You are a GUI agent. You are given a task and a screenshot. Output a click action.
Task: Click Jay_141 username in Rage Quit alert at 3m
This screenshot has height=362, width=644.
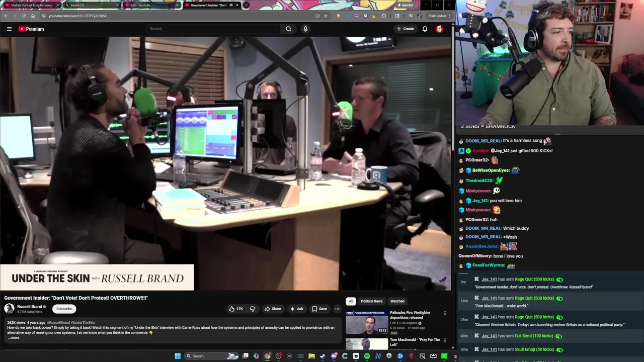click(x=489, y=280)
